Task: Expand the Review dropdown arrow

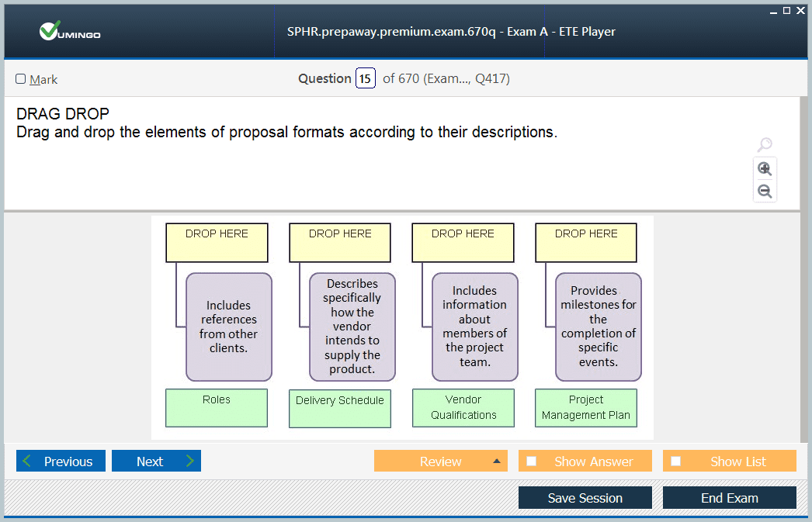Action: click(497, 462)
